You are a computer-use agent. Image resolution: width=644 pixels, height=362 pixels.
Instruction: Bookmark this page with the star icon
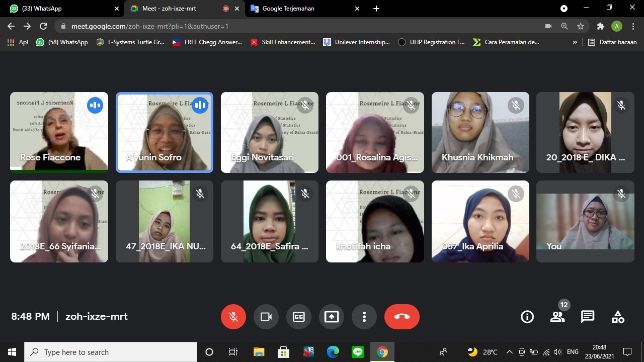point(581,26)
